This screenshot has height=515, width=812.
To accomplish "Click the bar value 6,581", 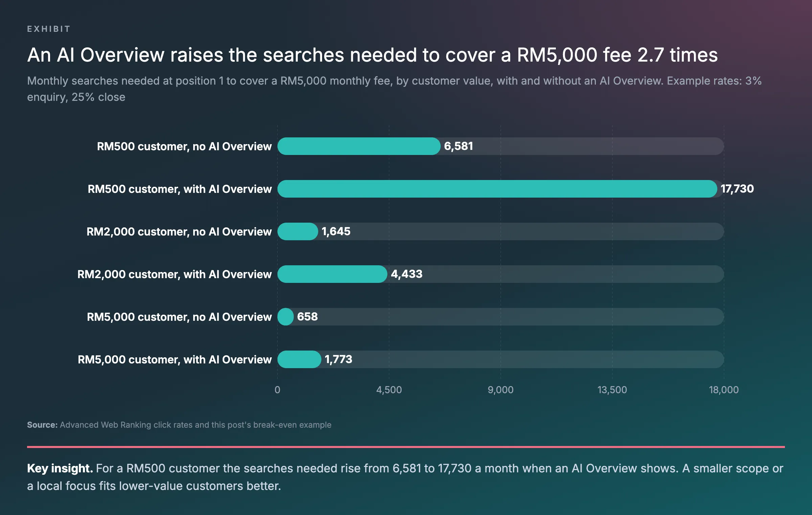I will coord(458,146).
